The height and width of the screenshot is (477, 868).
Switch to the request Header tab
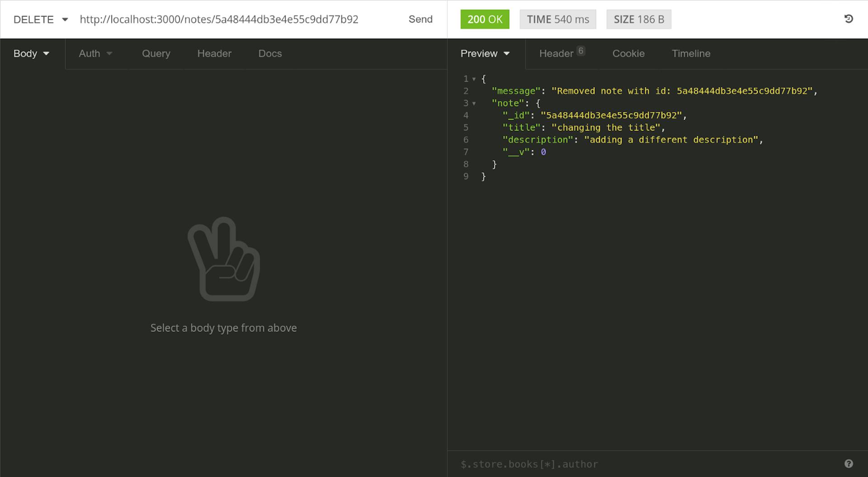[x=214, y=54]
